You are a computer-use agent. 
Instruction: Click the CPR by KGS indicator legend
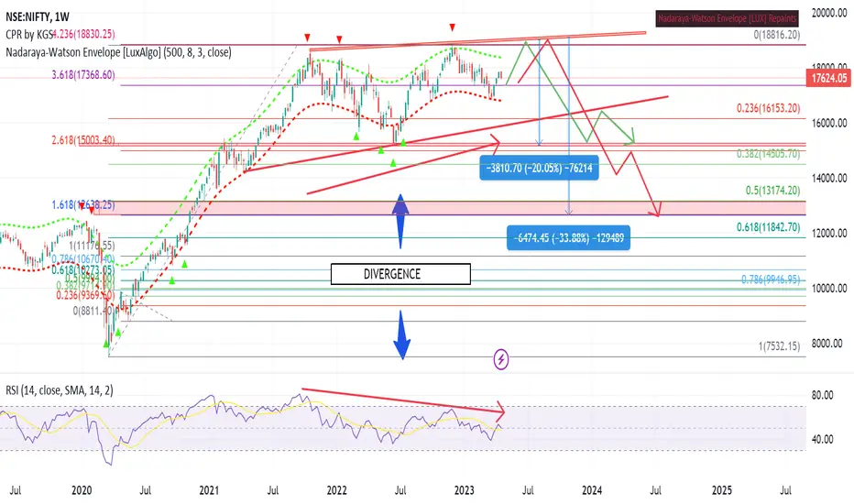[x=29, y=34]
